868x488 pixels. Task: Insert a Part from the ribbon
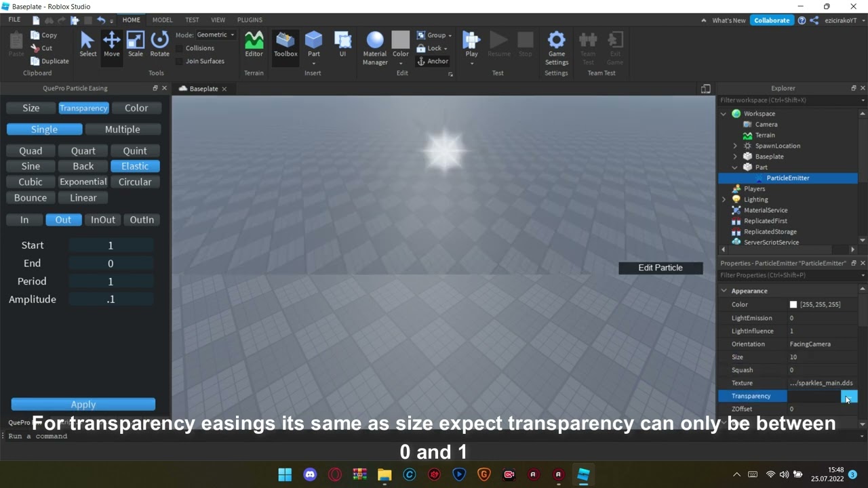point(313,45)
